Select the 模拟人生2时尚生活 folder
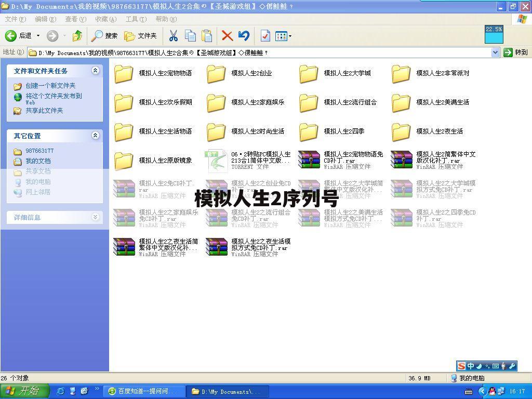The height and width of the screenshot is (399, 532). tap(246, 131)
